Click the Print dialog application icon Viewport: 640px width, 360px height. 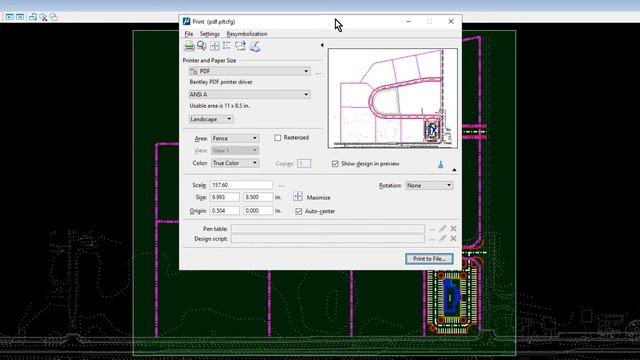pyautogui.click(x=187, y=21)
